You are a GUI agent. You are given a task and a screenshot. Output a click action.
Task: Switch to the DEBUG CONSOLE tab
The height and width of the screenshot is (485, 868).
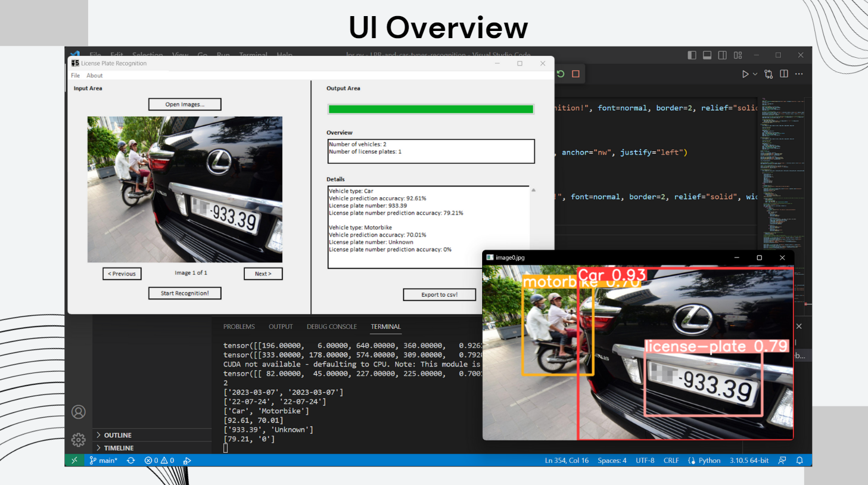331,327
